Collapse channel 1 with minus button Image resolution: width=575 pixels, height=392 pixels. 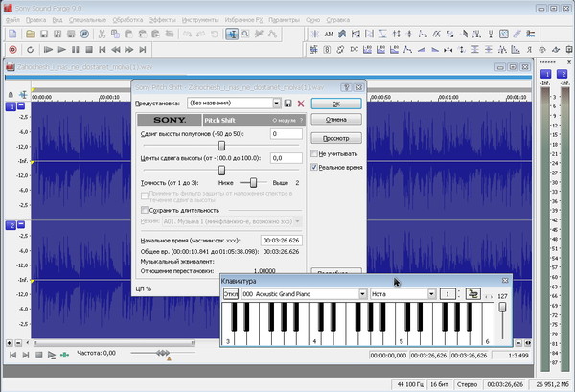(x=21, y=106)
